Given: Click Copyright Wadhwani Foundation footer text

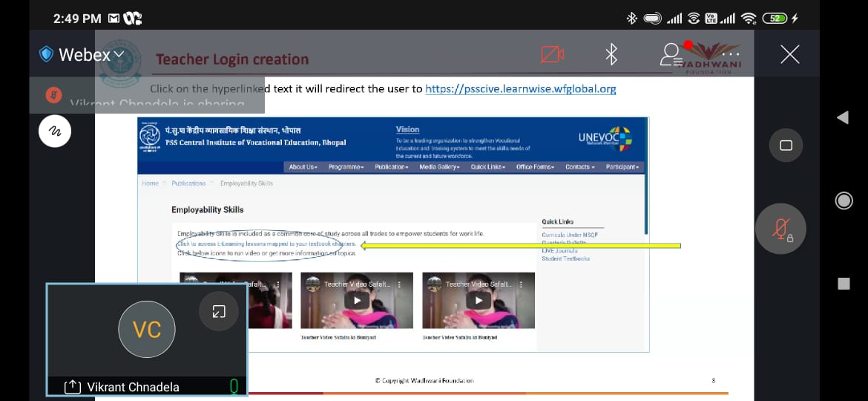Looking at the screenshot, I should 424,380.
